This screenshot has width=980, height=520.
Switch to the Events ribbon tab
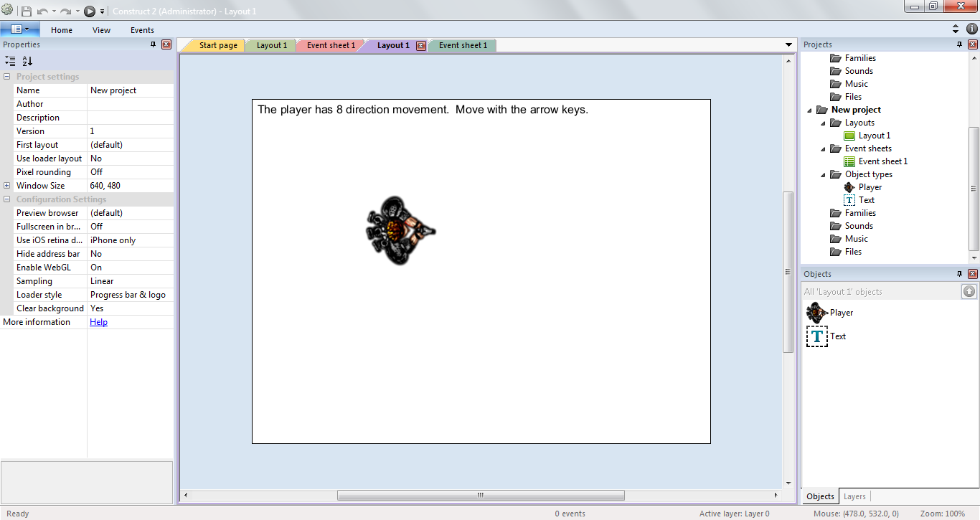pos(141,30)
